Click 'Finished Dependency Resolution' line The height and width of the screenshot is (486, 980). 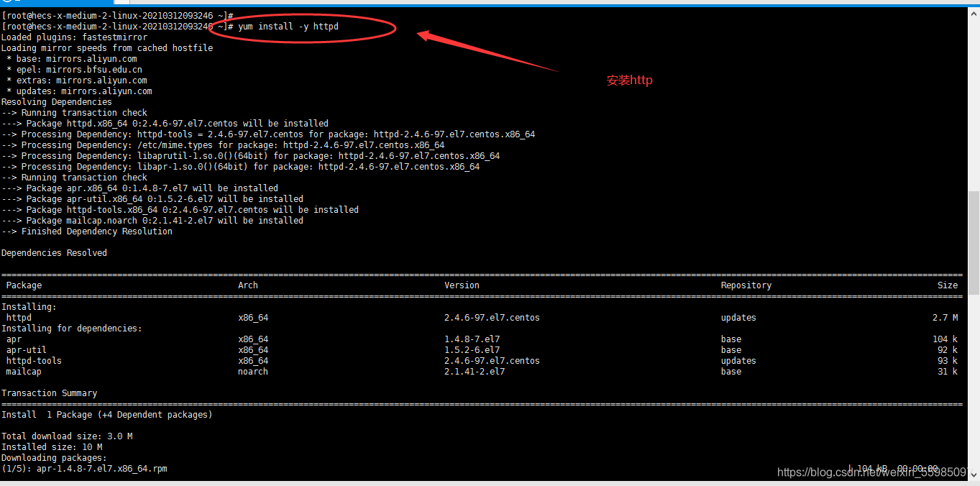click(x=87, y=231)
